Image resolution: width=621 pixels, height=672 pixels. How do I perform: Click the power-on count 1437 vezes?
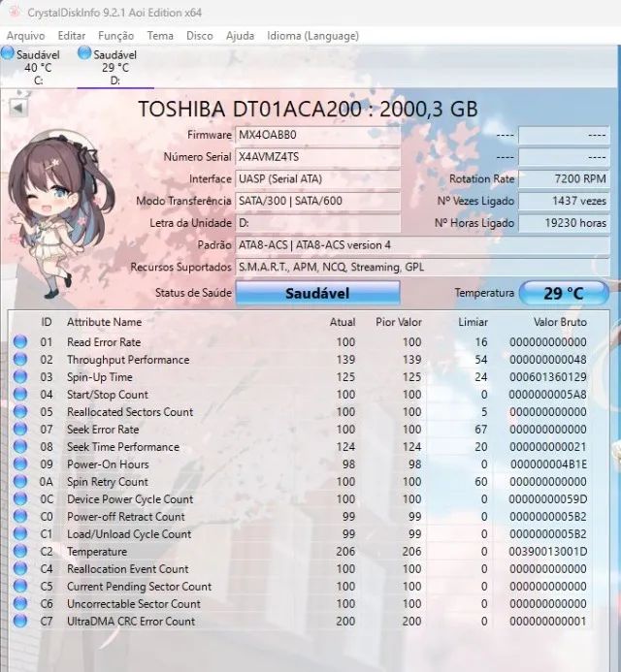[564, 201]
